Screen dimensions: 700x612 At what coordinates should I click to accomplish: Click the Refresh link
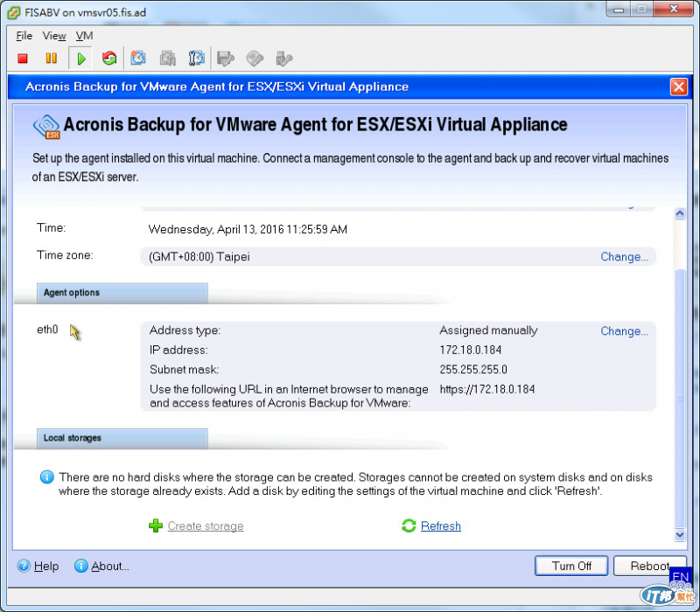click(x=441, y=526)
